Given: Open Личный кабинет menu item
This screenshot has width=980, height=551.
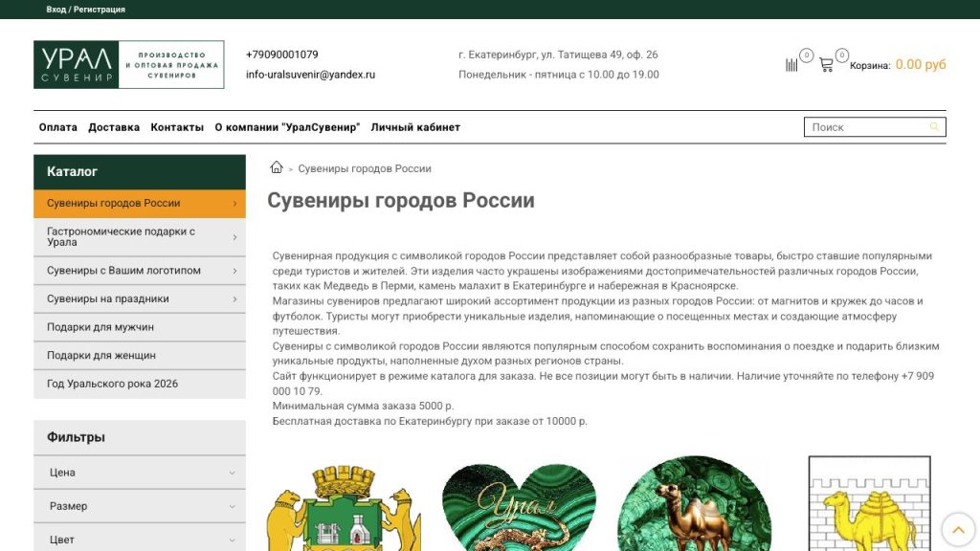Looking at the screenshot, I should 415,127.
